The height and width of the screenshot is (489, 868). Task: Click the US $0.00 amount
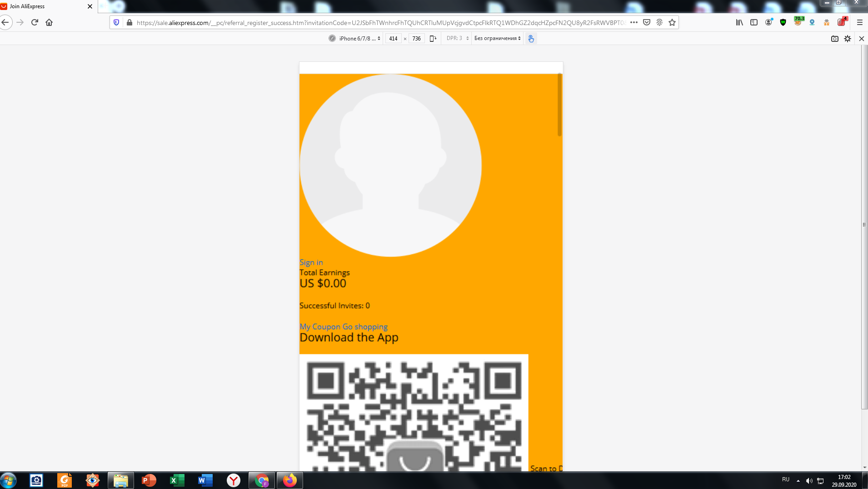tap(323, 283)
